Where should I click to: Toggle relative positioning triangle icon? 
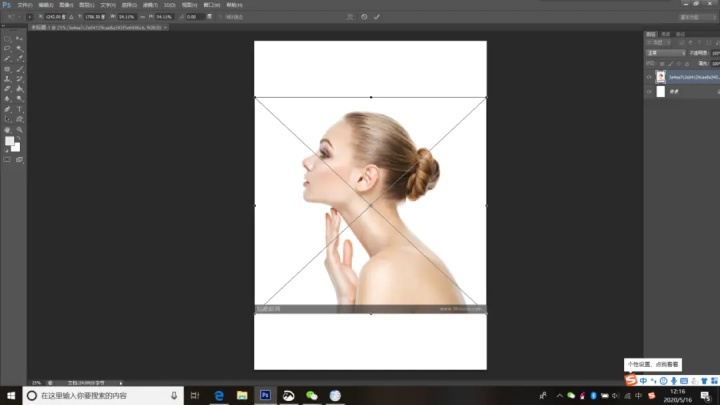tap(71, 17)
